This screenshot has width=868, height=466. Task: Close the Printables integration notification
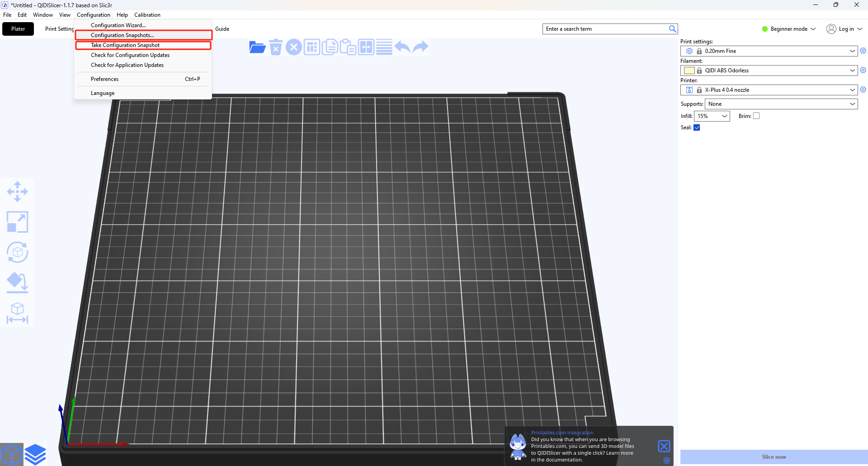click(x=664, y=446)
